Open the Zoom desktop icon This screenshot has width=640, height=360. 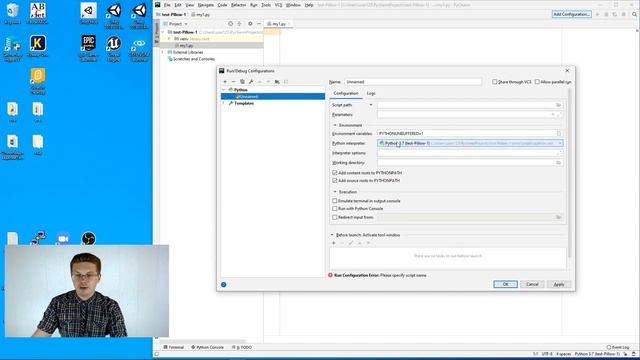[x=63, y=238]
